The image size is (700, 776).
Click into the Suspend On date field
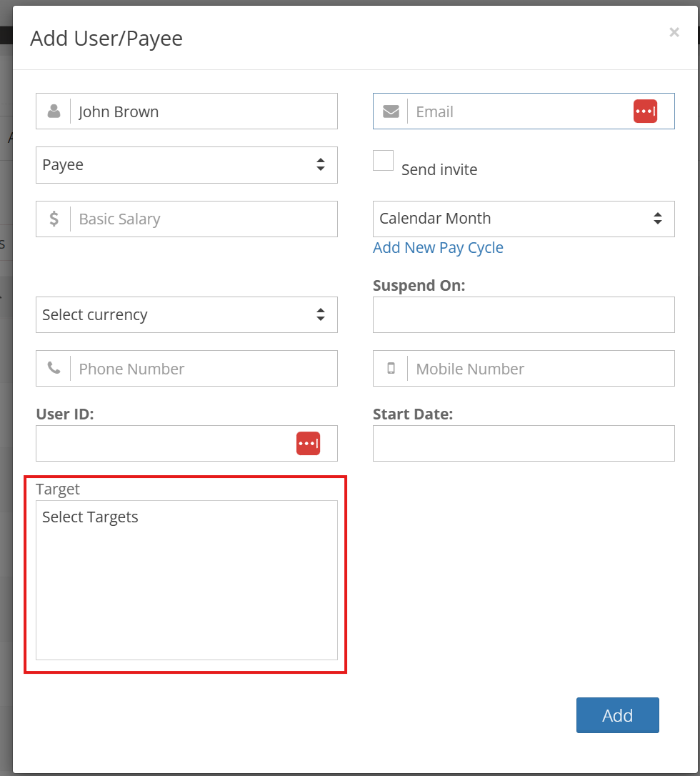coord(524,314)
